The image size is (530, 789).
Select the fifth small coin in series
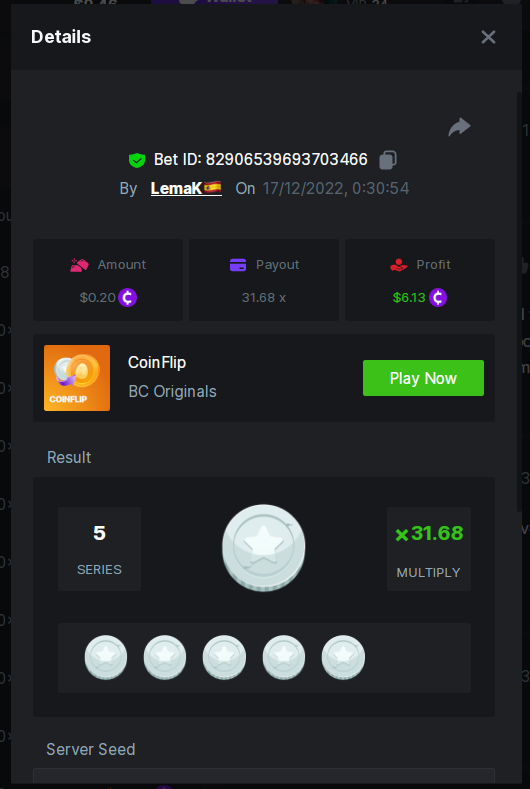pyautogui.click(x=343, y=658)
